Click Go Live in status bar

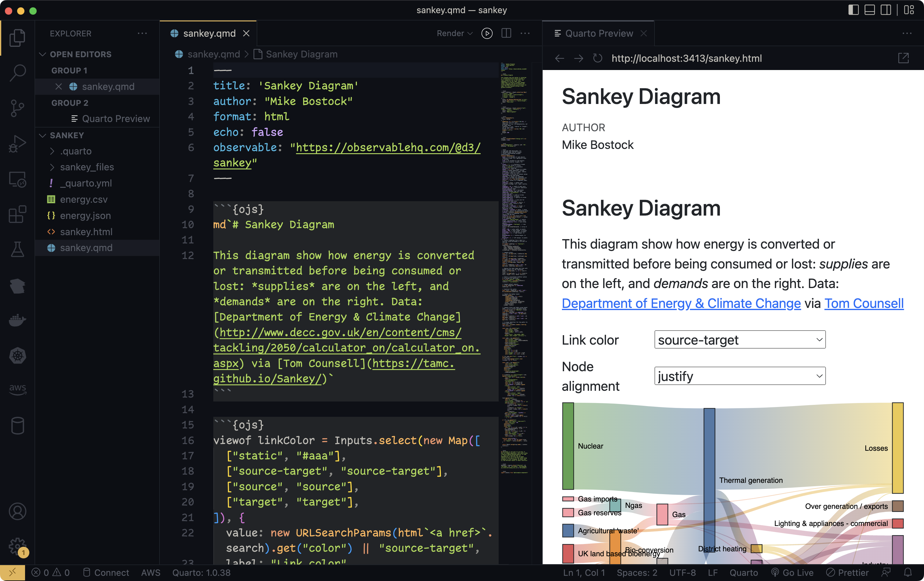click(x=792, y=572)
